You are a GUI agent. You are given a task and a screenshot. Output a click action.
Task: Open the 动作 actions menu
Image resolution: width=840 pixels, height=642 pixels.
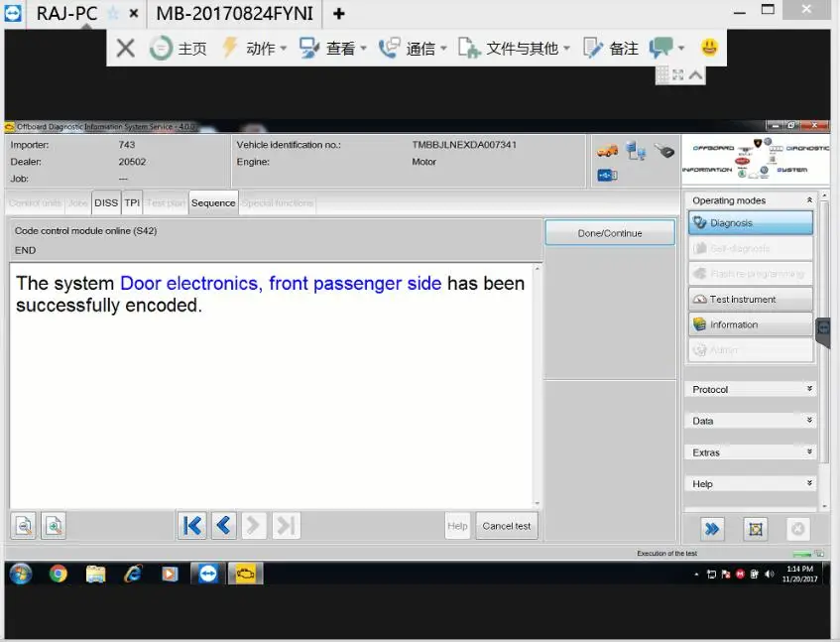[x=255, y=49]
